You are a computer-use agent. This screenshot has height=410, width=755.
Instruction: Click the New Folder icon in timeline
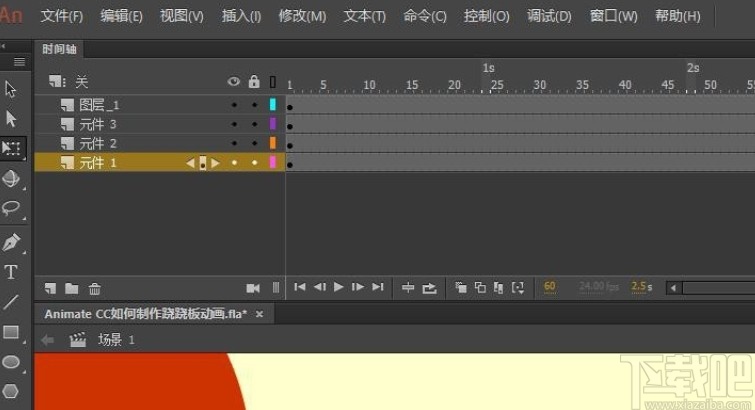[72, 288]
